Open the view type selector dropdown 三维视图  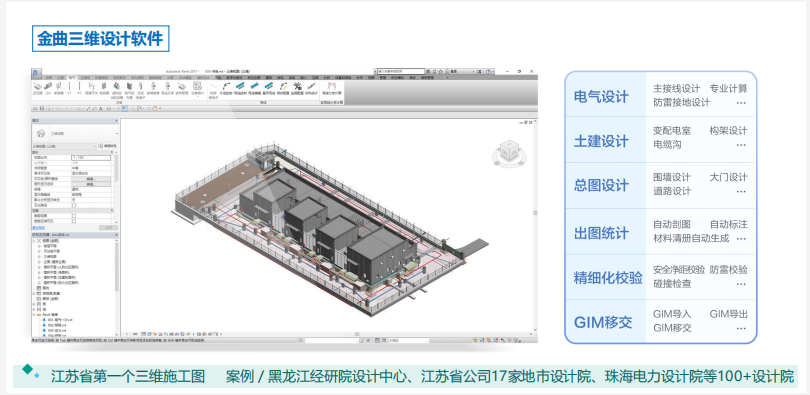(64, 146)
